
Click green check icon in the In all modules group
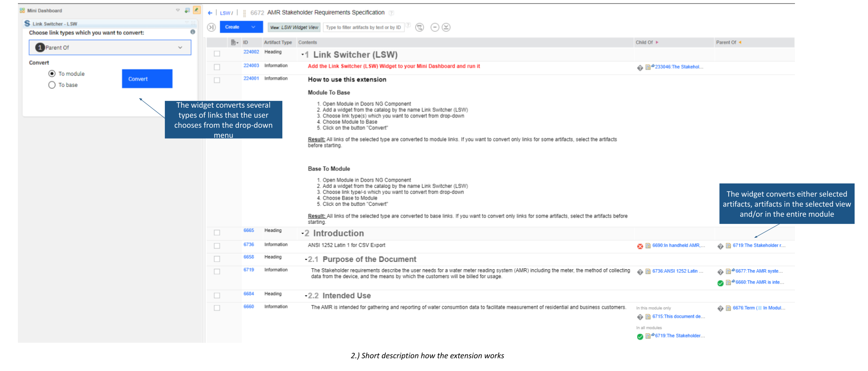pos(640,336)
